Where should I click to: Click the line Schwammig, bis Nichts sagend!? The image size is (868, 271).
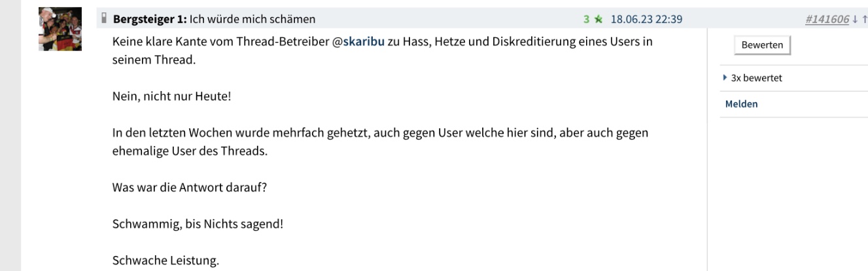(198, 224)
